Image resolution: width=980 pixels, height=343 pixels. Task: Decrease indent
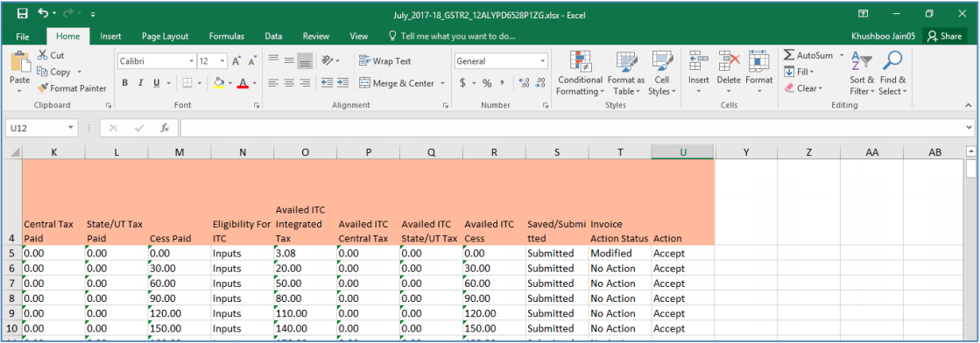(x=327, y=82)
